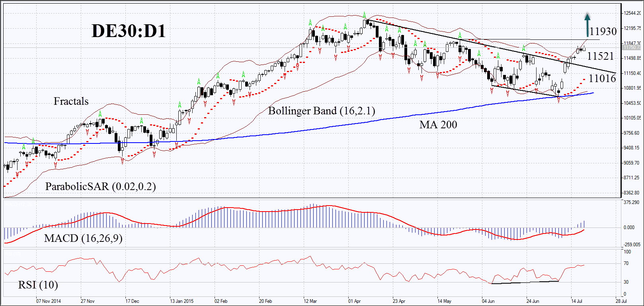Click the 28 Jul date label
This screenshot has width=644, height=306.
tap(621, 301)
